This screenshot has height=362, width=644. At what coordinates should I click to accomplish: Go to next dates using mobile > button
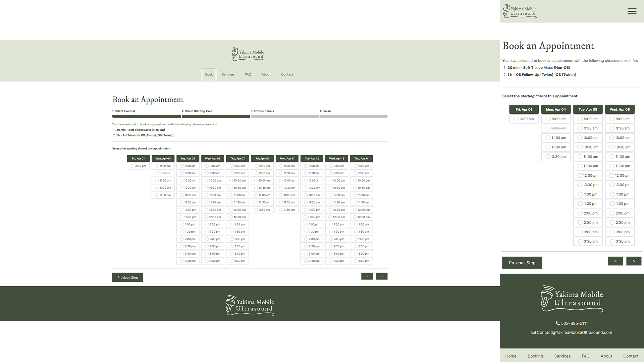(634, 261)
